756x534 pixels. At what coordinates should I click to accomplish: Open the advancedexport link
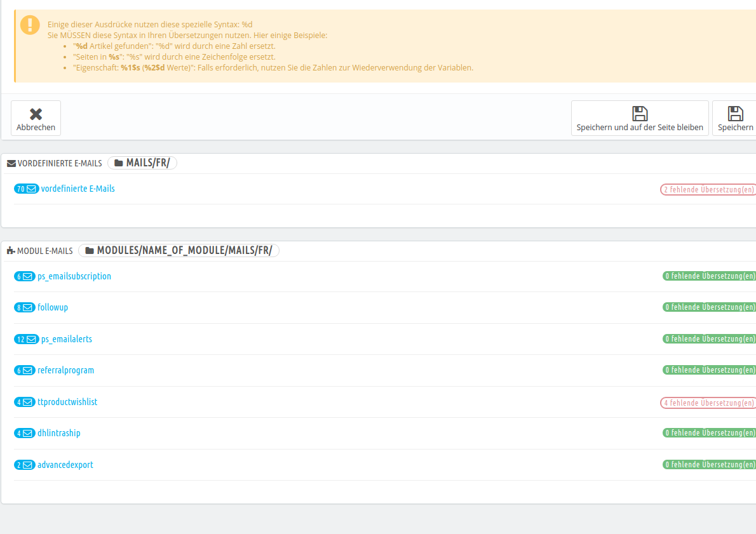coord(65,465)
